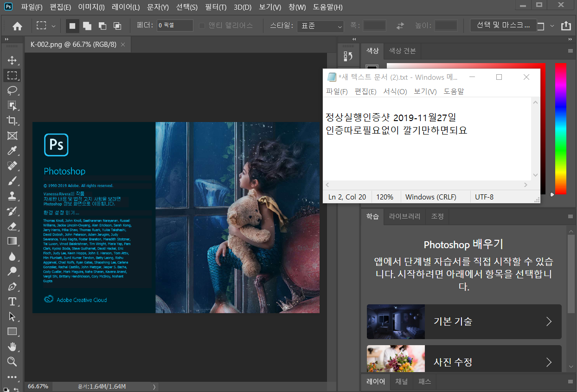Select the Blur tool
The width and height of the screenshot is (577, 392).
coord(12,257)
